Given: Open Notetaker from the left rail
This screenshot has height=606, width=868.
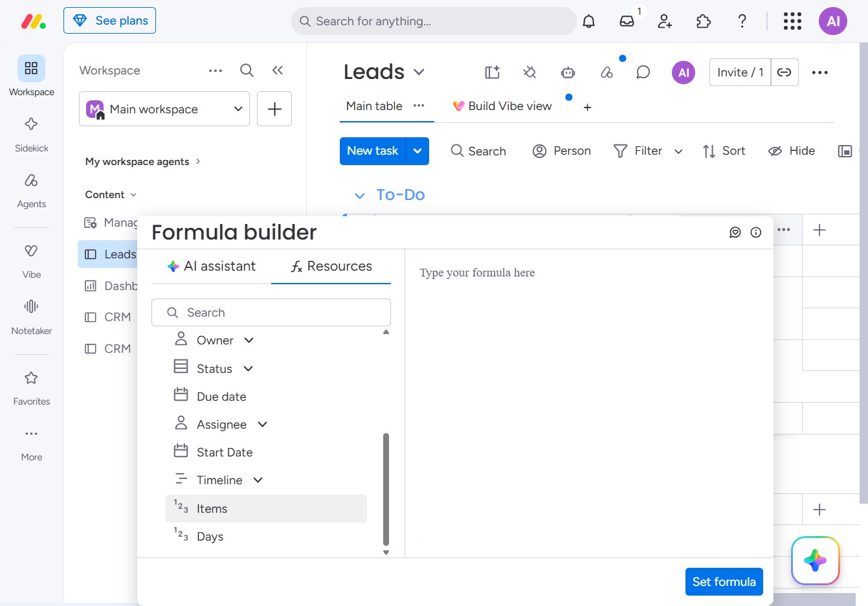Looking at the screenshot, I should (x=31, y=317).
